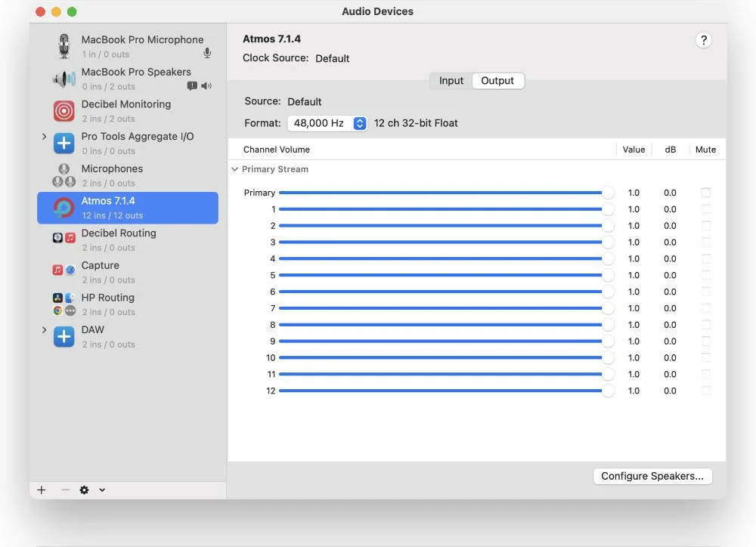Enable mute on channel 5
Image resolution: width=756 pixels, height=547 pixels.
(x=705, y=275)
